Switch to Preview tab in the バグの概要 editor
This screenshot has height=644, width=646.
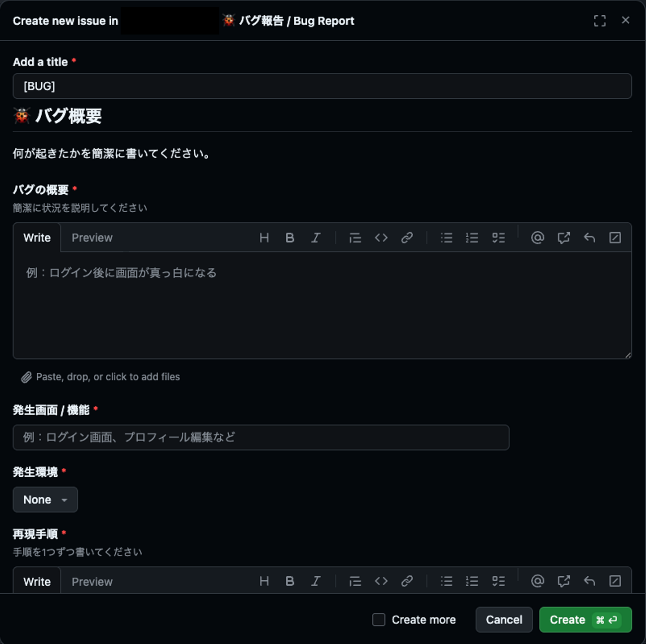[92, 238]
